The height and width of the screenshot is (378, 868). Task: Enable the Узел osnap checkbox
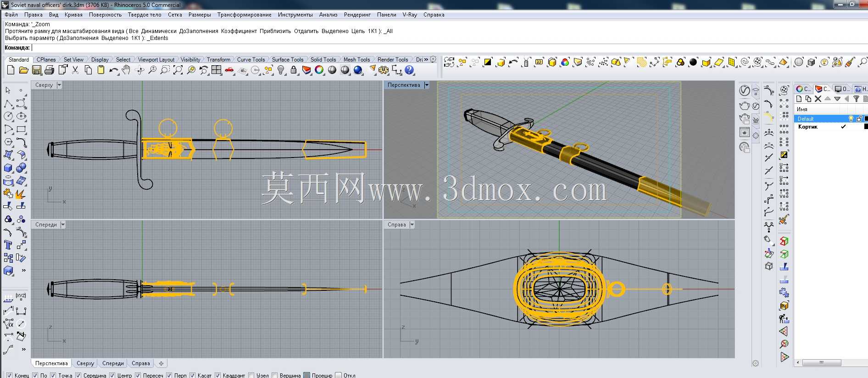point(251,375)
